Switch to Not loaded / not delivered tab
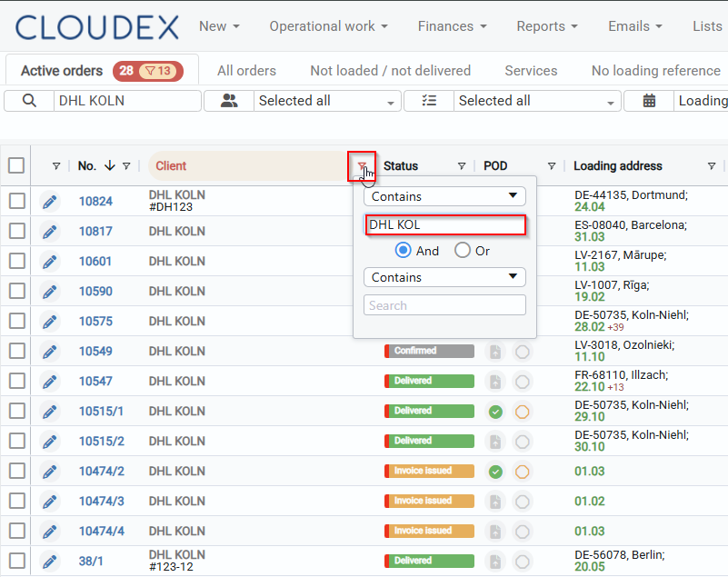Viewport: 728px width, 577px height. click(x=391, y=71)
